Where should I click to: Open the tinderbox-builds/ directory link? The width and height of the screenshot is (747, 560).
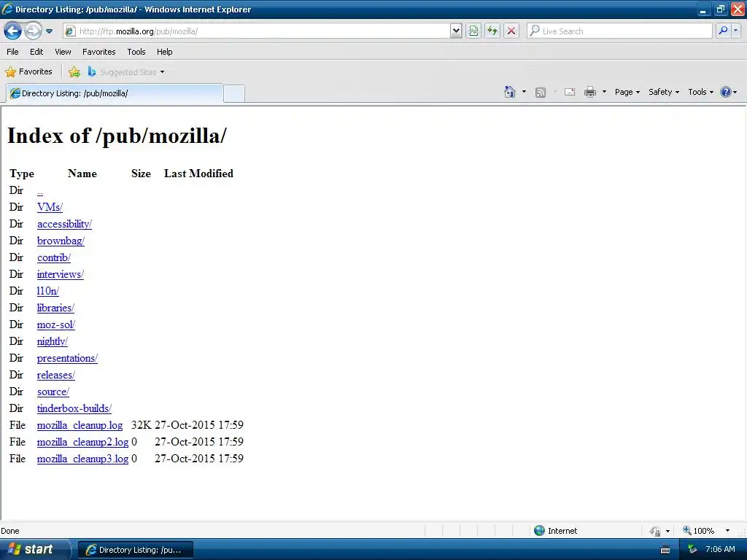point(74,408)
